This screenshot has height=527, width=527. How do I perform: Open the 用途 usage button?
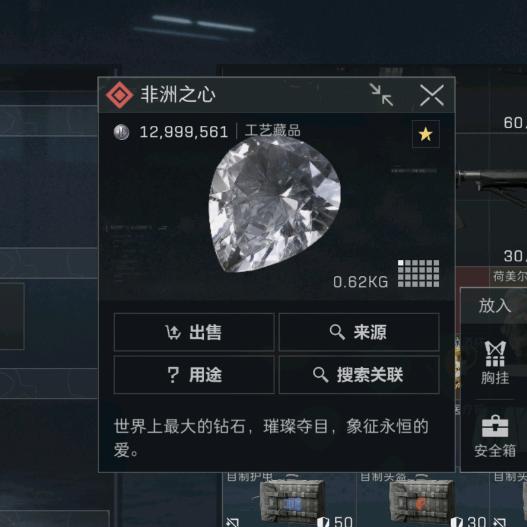194,374
